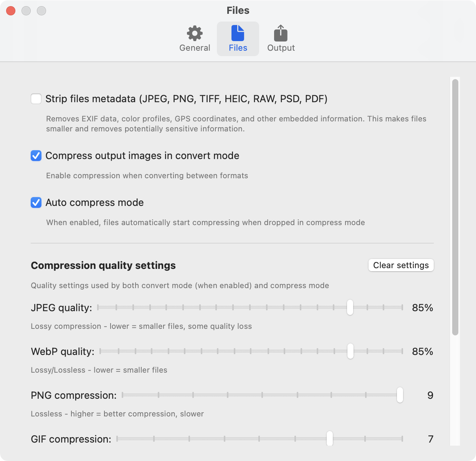Click the vertical scrollbar thumb
Viewport: 476px width, 461px height.
(455, 207)
